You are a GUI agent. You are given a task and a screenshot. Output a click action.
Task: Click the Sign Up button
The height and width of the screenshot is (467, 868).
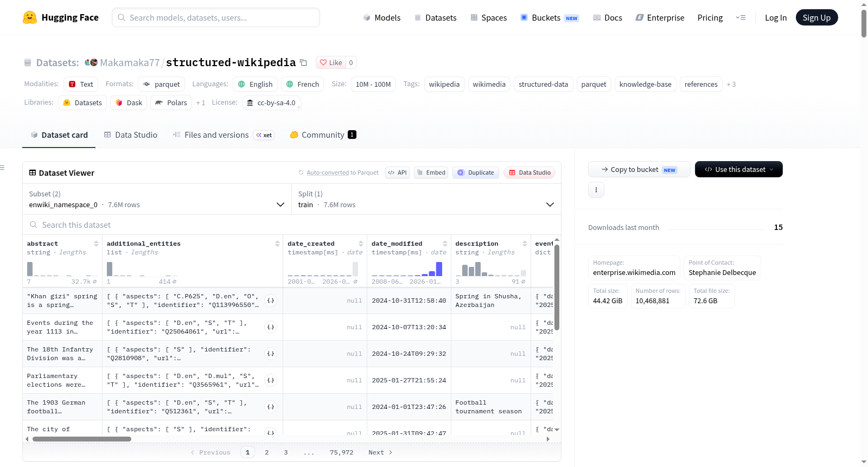(x=817, y=17)
